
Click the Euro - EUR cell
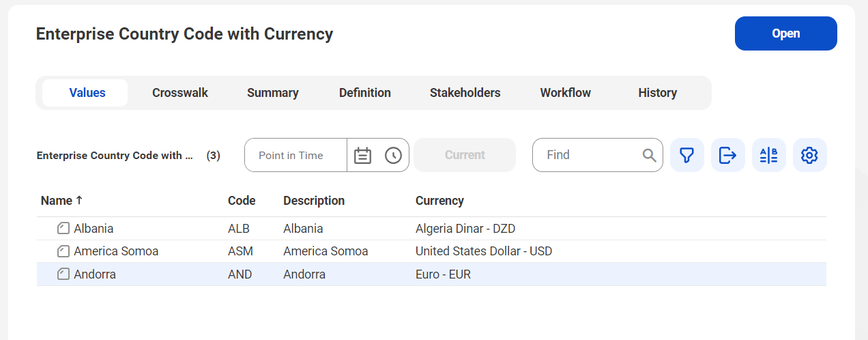[443, 274]
